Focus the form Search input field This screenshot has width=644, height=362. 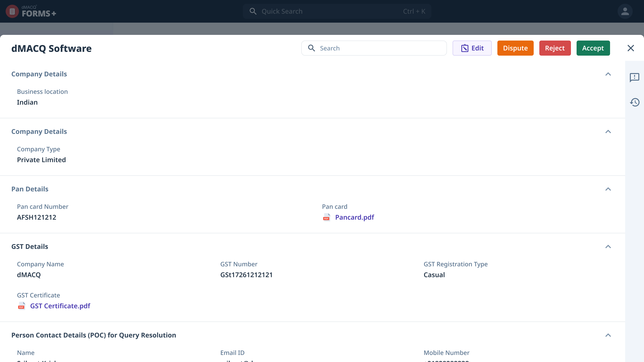pos(380,48)
